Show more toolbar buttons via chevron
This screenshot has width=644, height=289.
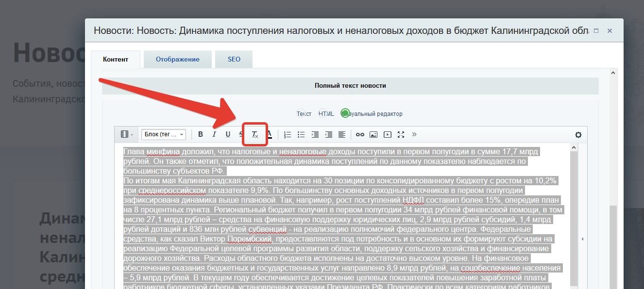(414, 134)
